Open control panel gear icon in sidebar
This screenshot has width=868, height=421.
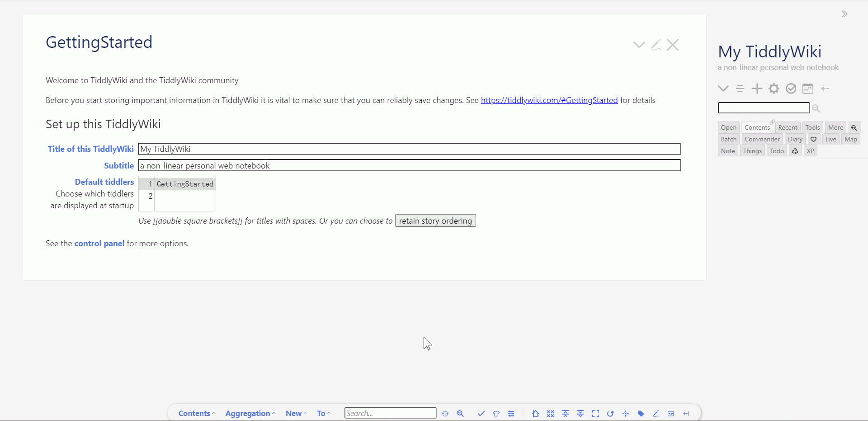774,89
